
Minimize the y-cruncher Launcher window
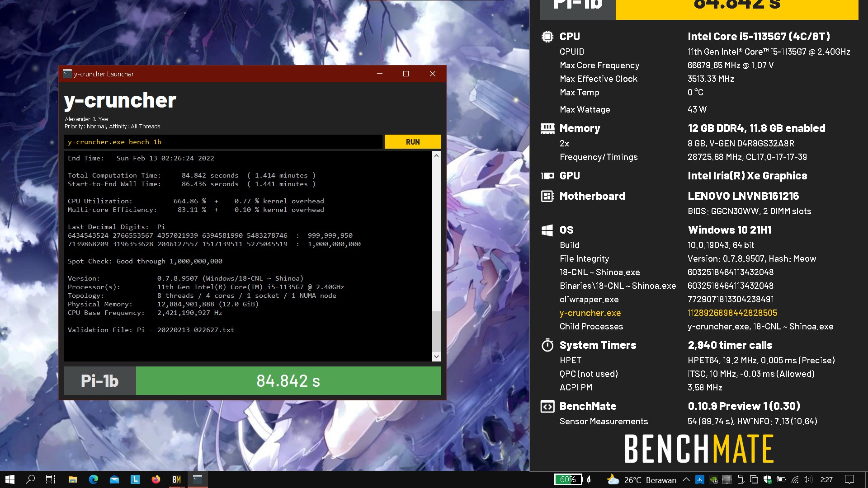pyautogui.click(x=380, y=74)
